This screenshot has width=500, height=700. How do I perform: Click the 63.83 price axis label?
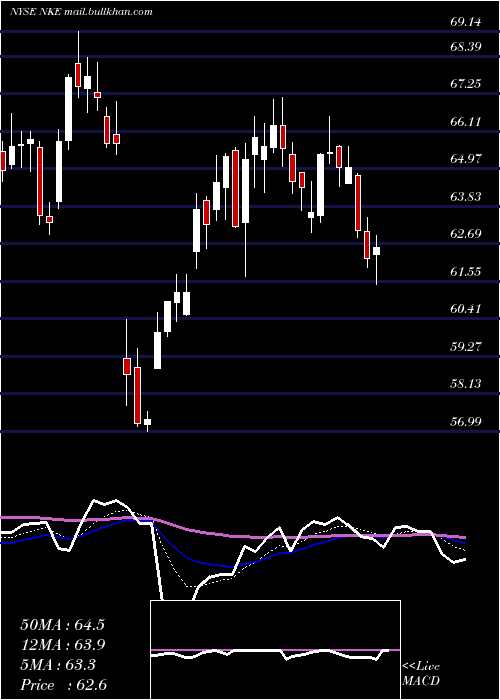466,196
